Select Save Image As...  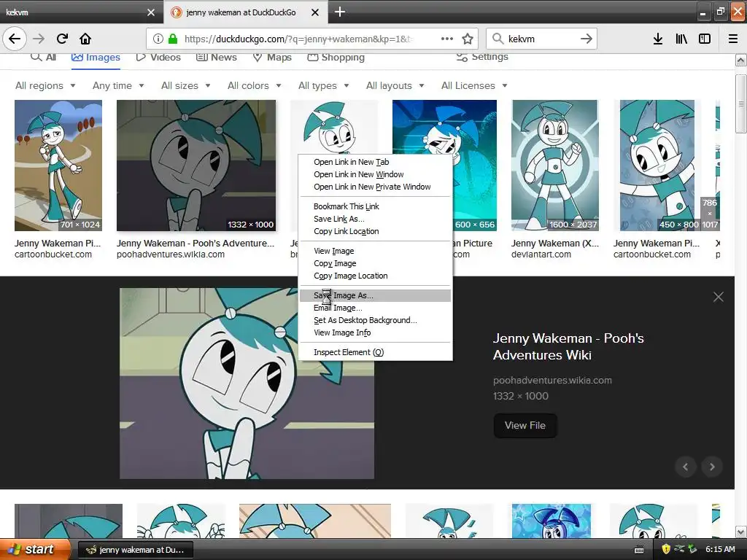point(375,295)
